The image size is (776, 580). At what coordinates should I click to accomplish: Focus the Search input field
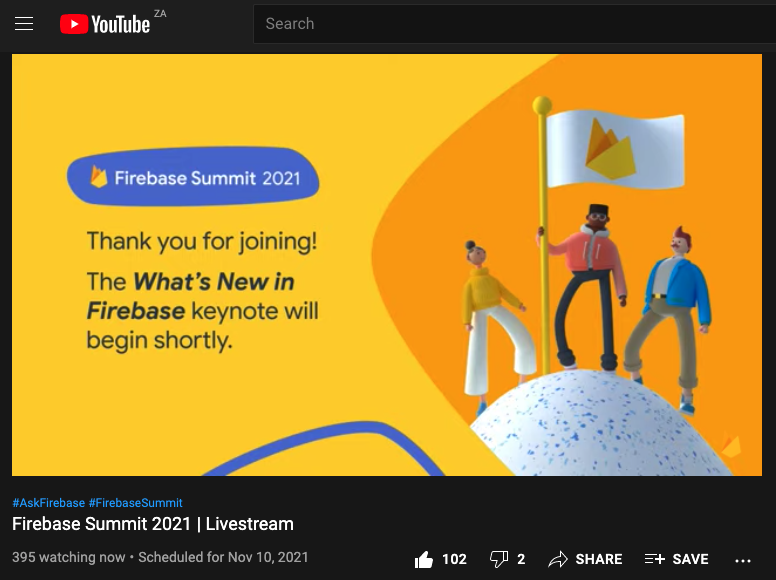coord(515,24)
